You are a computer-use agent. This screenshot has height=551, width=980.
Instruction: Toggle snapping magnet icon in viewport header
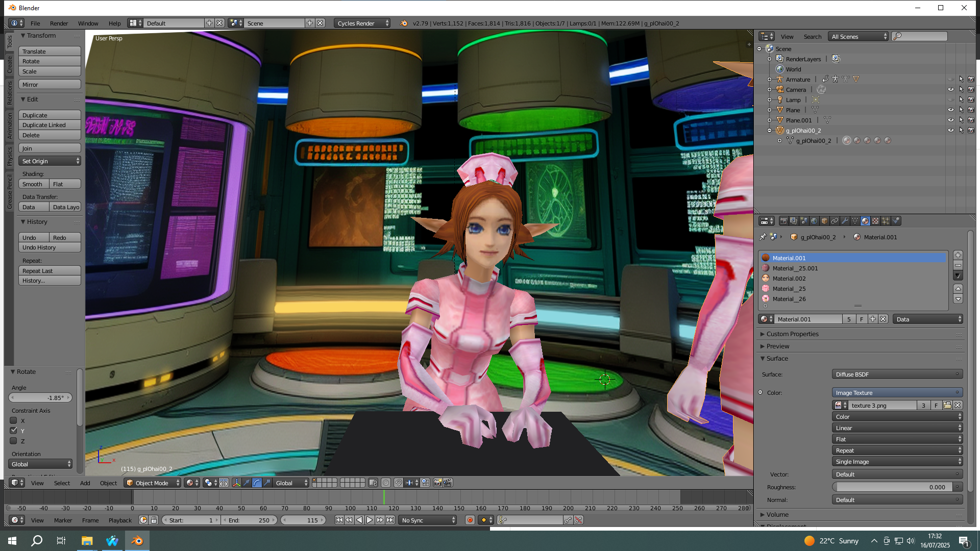[398, 483]
